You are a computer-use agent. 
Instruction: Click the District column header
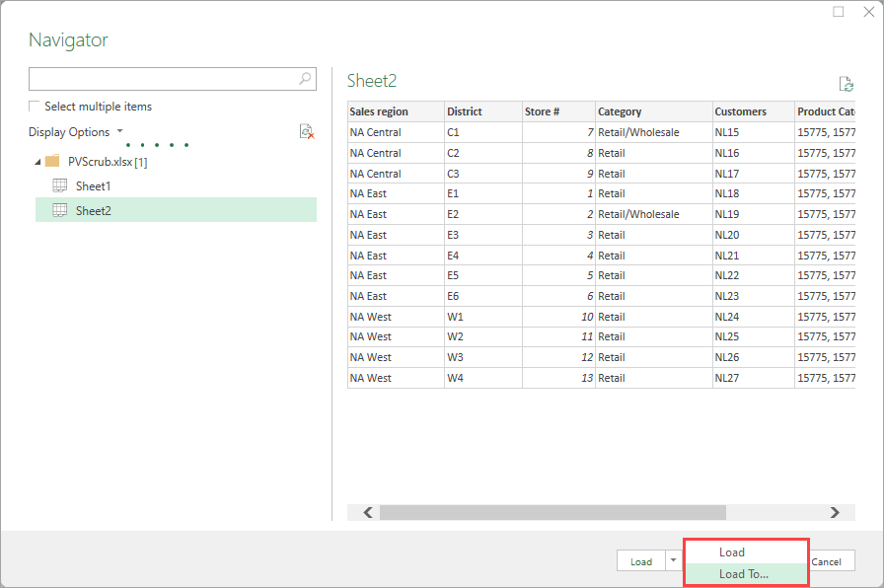point(483,111)
